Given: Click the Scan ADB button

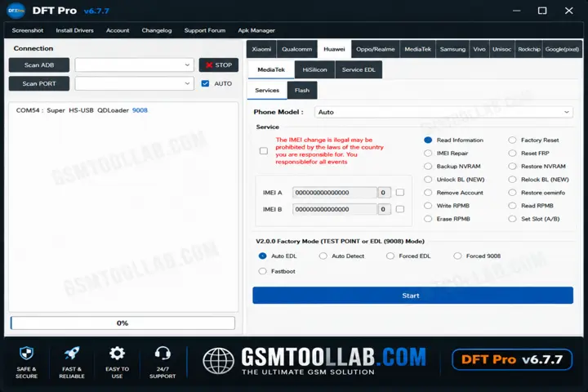Looking at the screenshot, I should pyautogui.click(x=39, y=65).
